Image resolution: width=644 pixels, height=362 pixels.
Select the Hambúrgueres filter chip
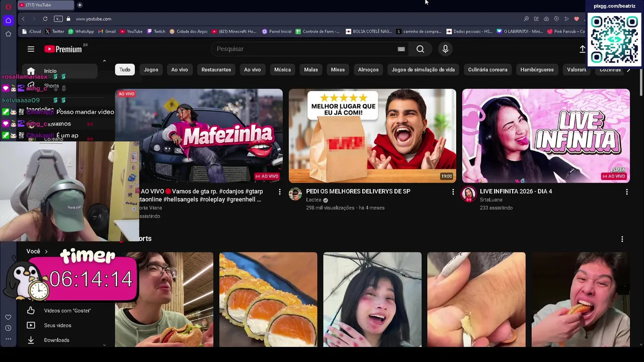[x=537, y=70]
